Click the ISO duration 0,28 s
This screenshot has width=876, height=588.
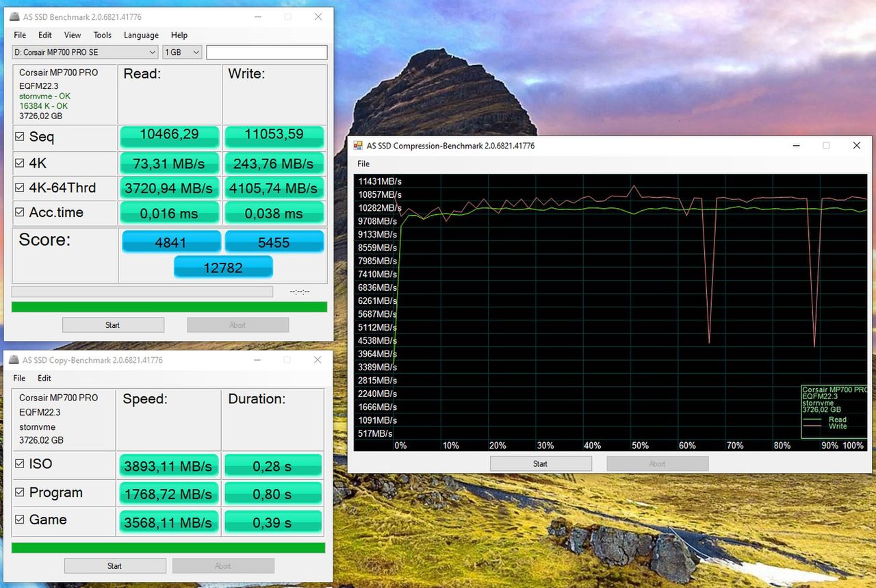[x=272, y=466]
